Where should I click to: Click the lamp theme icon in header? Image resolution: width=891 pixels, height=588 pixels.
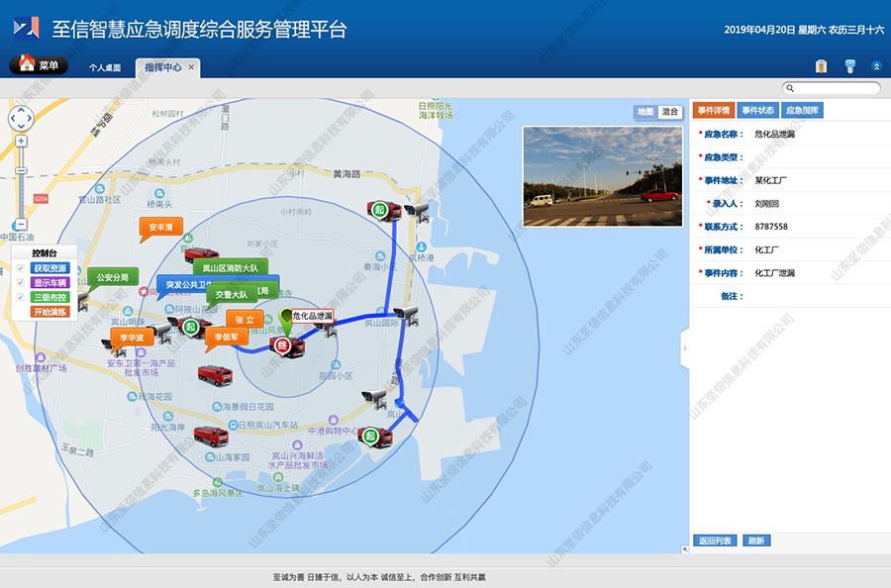point(850,66)
